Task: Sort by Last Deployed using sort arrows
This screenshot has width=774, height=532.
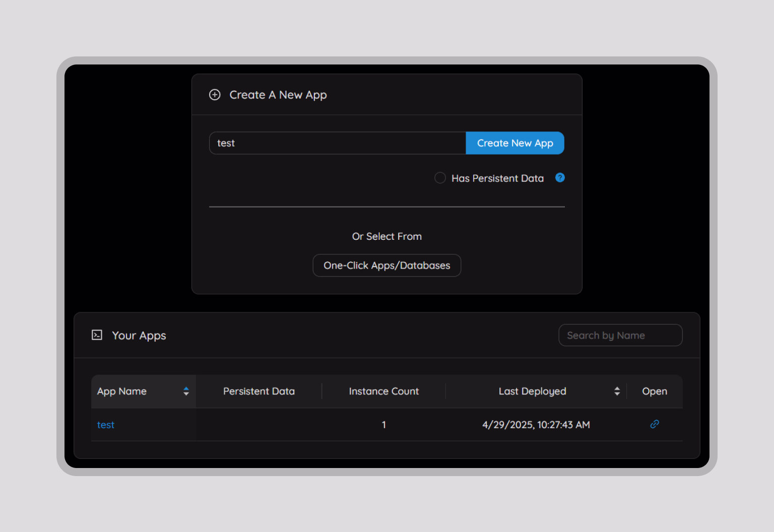Action: pyautogui.click(x=617, y=391)
